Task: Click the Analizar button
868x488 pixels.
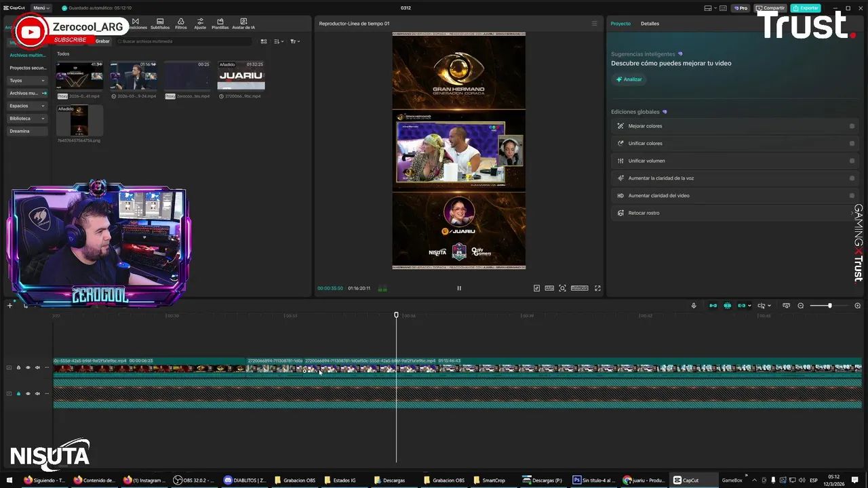Action: pos(629,79)
